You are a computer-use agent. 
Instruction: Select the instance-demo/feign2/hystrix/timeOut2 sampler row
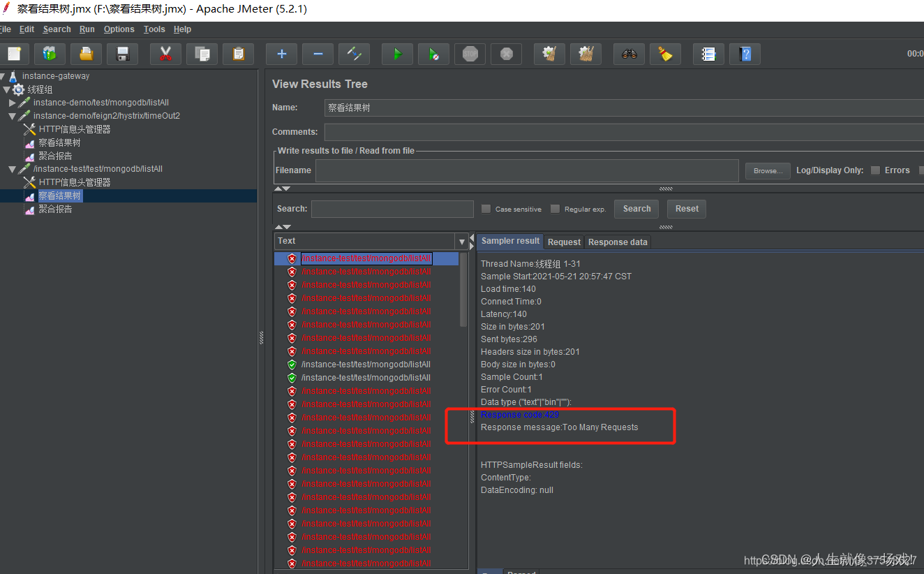tap(107, 116)
